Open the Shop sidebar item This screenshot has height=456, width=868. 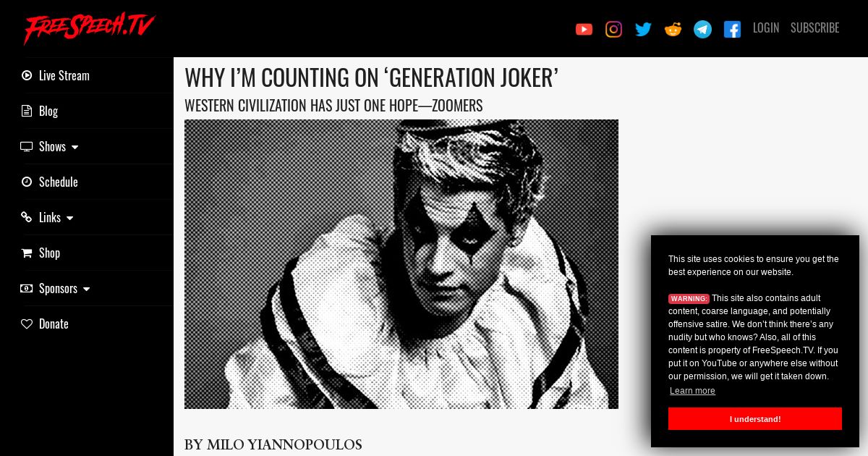tap(40, 253)
